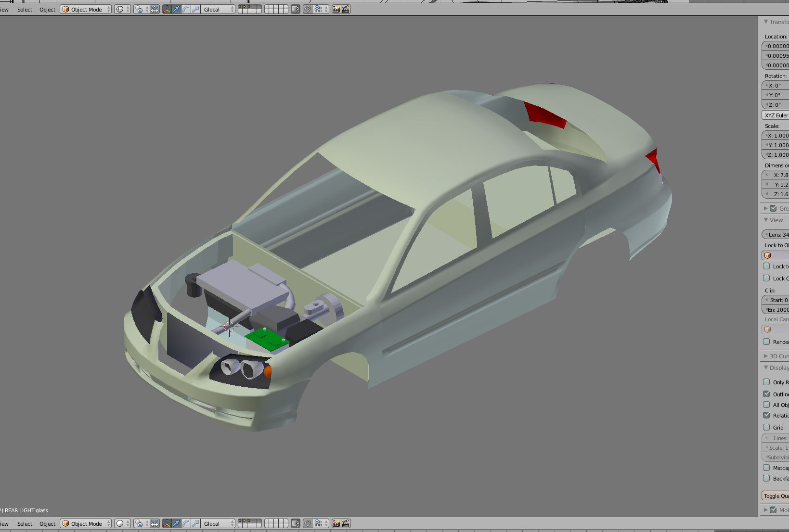This screenshot has height=532, width=789.
Task: Open the Object menu in bottom header
Action: click(47, 523)
